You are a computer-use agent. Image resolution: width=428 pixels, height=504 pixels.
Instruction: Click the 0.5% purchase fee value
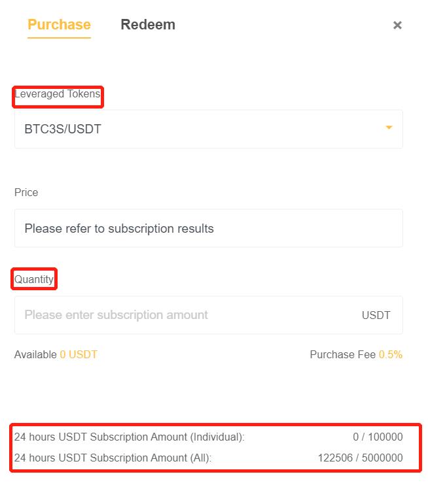coord(391,355)
